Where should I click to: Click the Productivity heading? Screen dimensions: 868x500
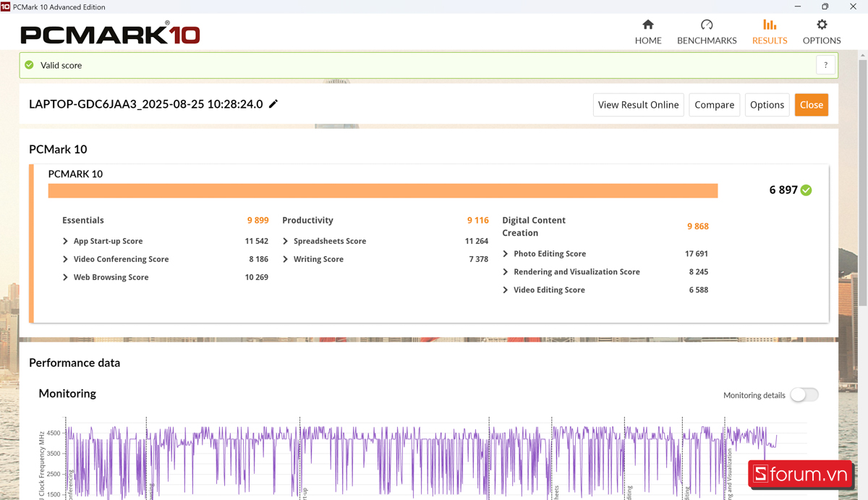click(307, 220)
